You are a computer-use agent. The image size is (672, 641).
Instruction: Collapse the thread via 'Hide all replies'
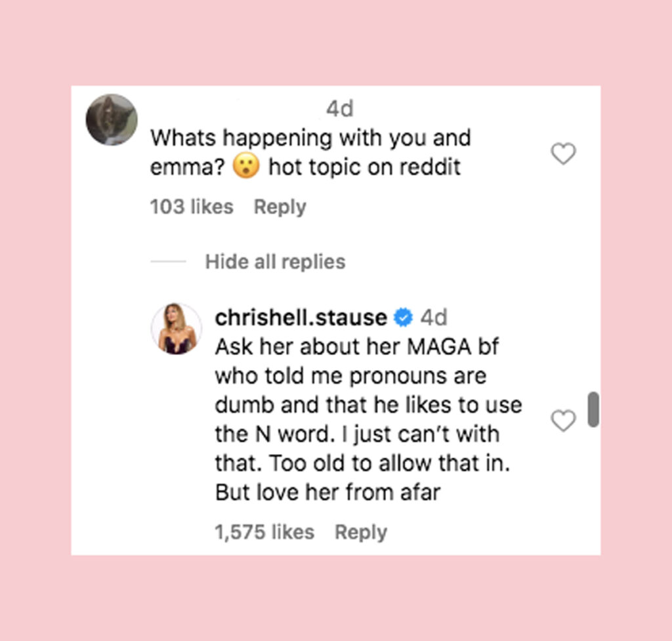point(275,261)
